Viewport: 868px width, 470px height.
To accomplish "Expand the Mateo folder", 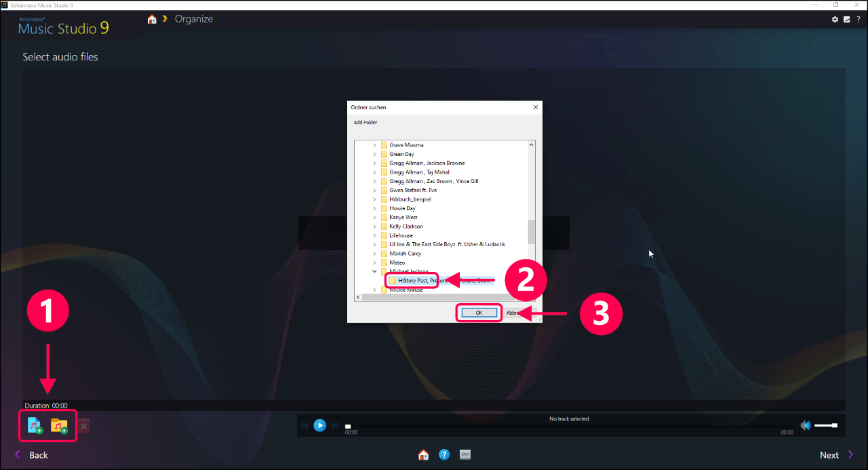I will coord(374,262).
